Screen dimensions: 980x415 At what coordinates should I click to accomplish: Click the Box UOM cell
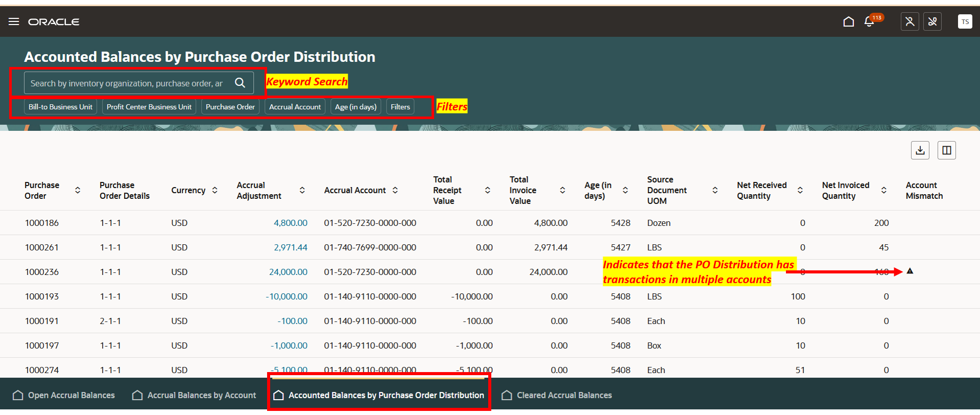pyautogui.click(x=654, y=345)
